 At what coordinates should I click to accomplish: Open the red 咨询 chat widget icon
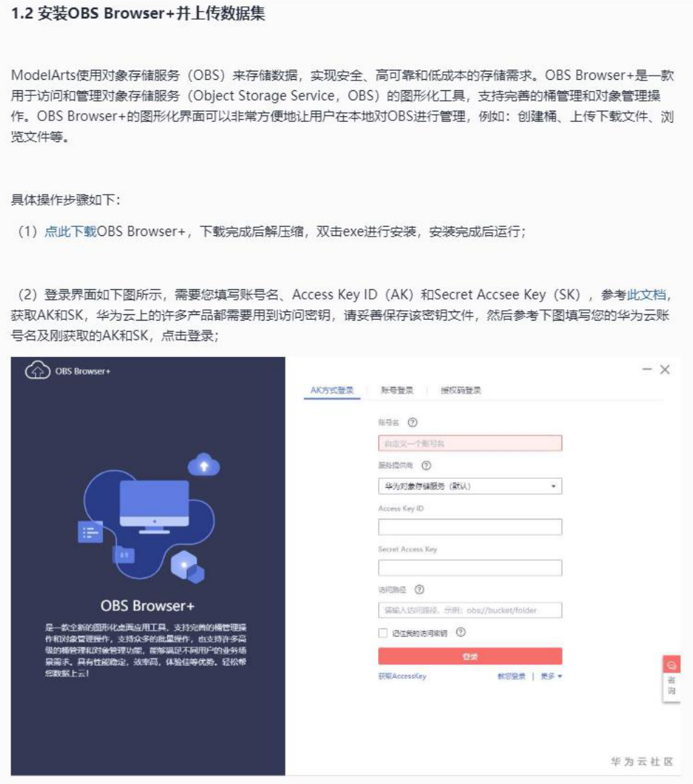coord(671,665)
